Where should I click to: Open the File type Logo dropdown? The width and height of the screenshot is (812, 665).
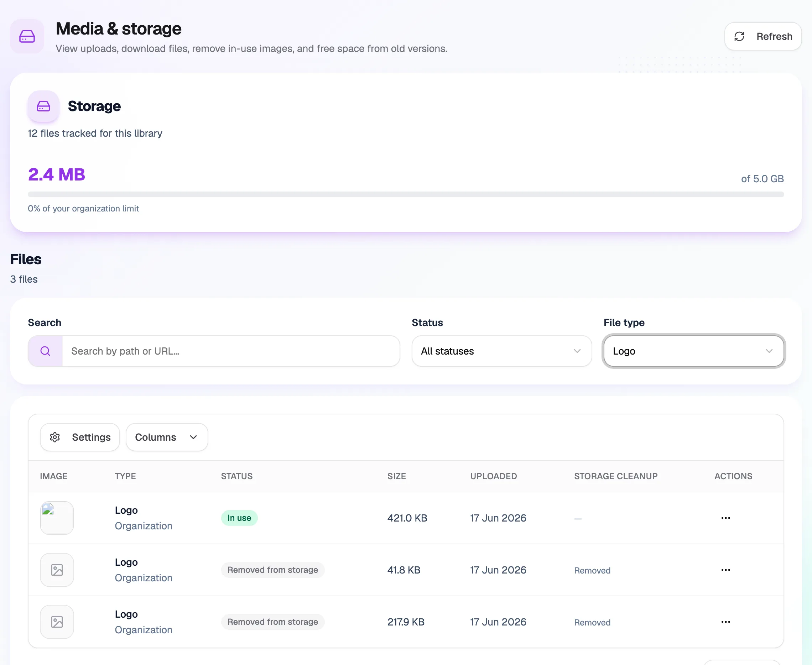click(693, 351)
